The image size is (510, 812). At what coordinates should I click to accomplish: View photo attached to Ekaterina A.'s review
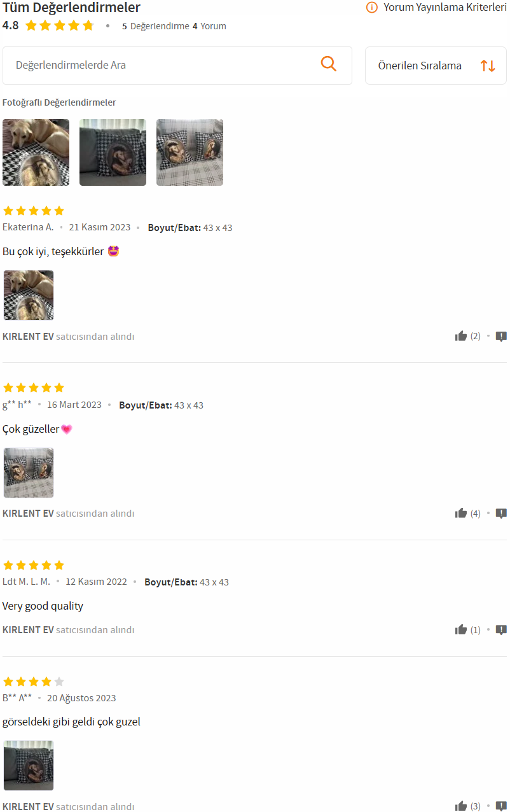pos(29,295)
